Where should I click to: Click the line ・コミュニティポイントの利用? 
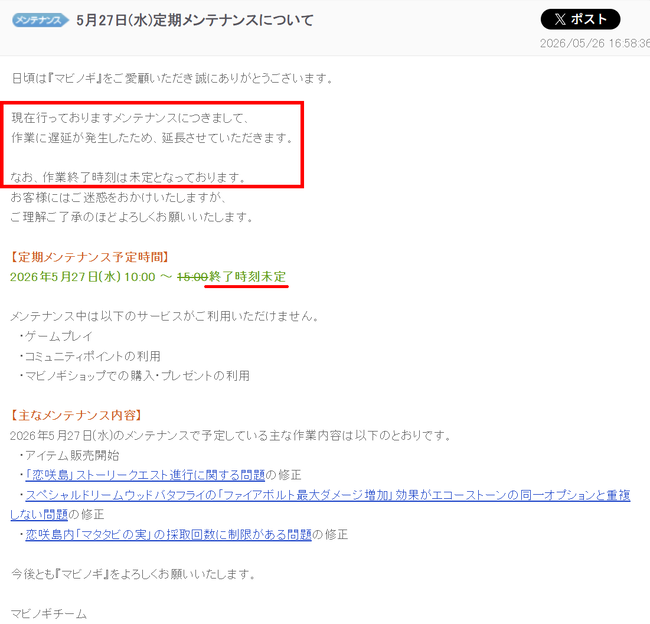(x=90, y=356)
